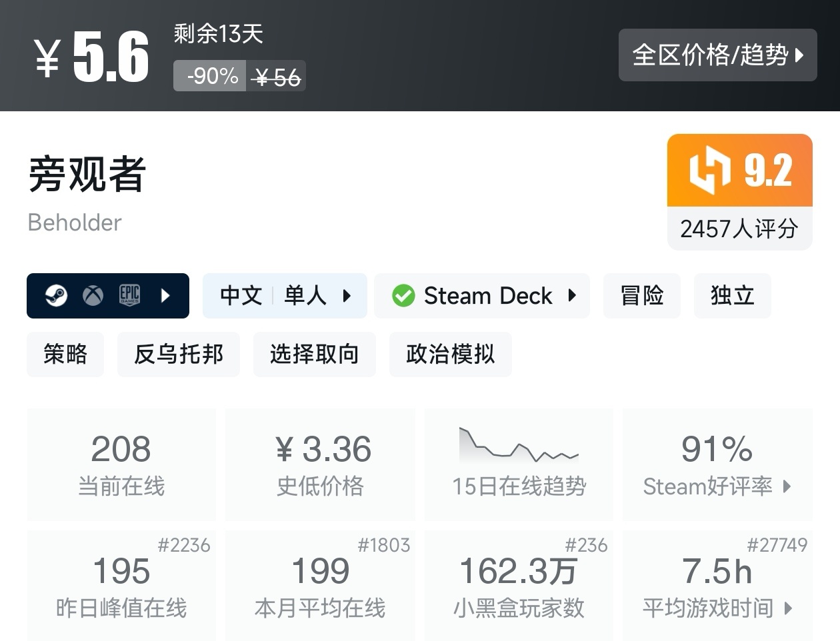Open the 2457人评分 ratings count

click(x=739, y=229)
